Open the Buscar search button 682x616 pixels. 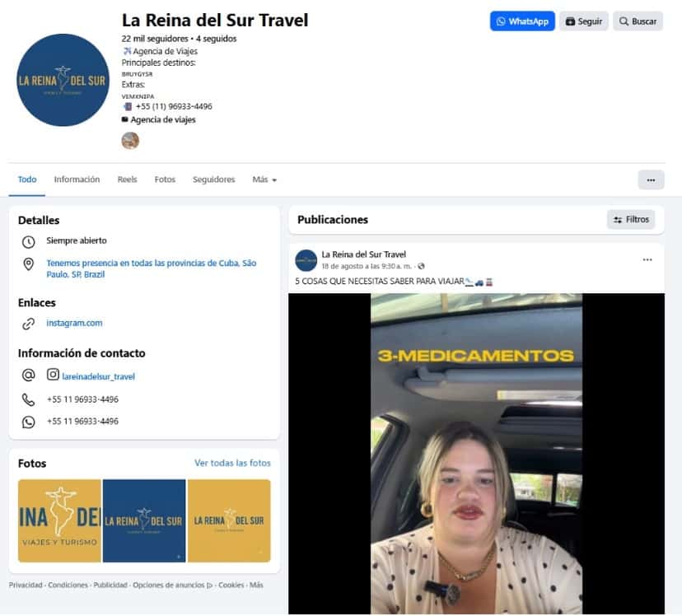coord(638,21)
